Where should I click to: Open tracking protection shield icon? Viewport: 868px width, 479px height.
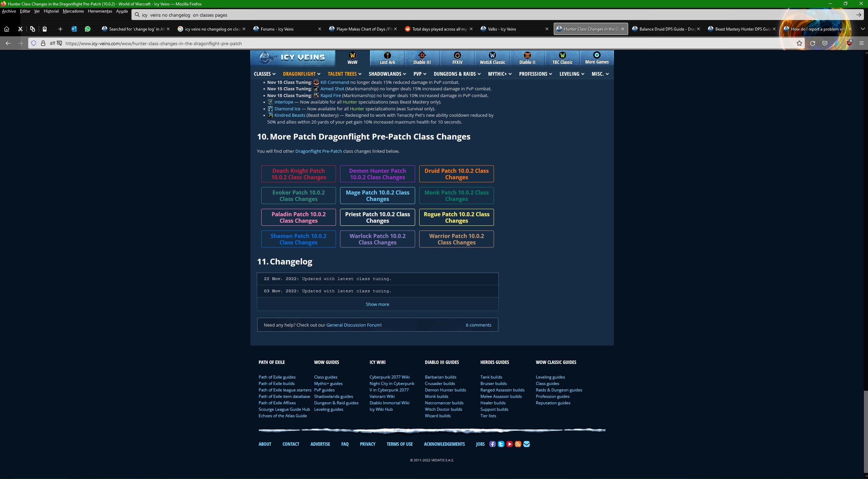34,43
